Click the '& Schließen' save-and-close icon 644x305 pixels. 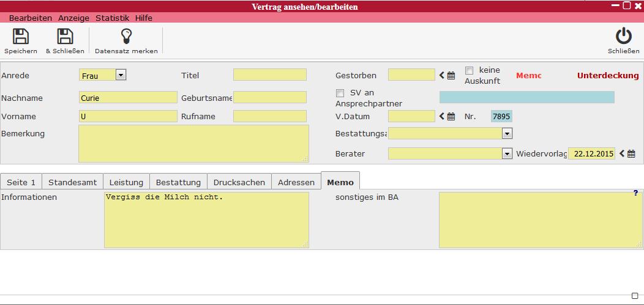click(65, 37)
